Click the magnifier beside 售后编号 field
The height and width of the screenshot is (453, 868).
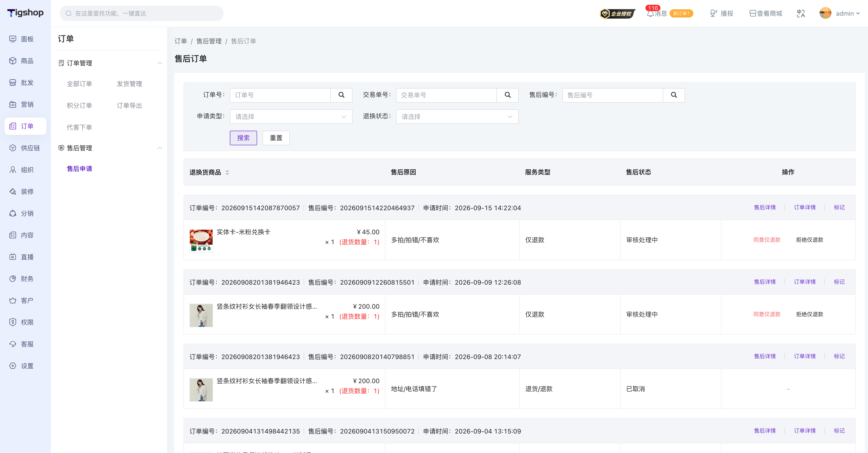674,95
